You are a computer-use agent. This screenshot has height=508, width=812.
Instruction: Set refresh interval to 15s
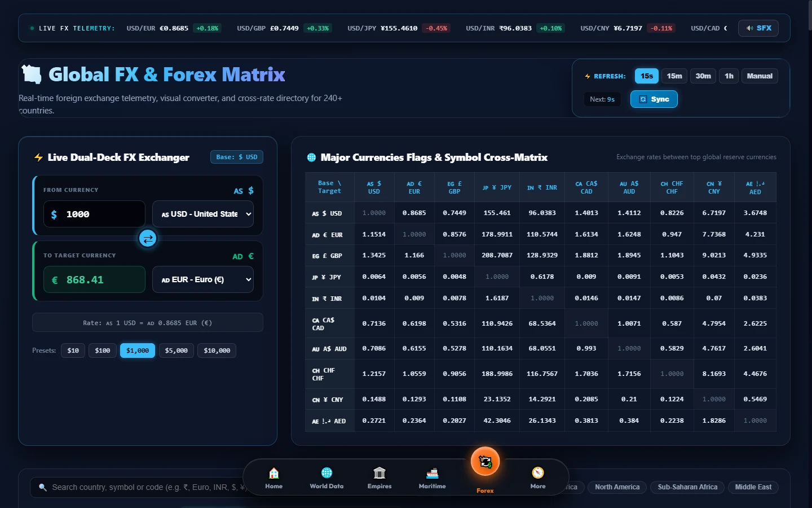[x=647, y=76]
